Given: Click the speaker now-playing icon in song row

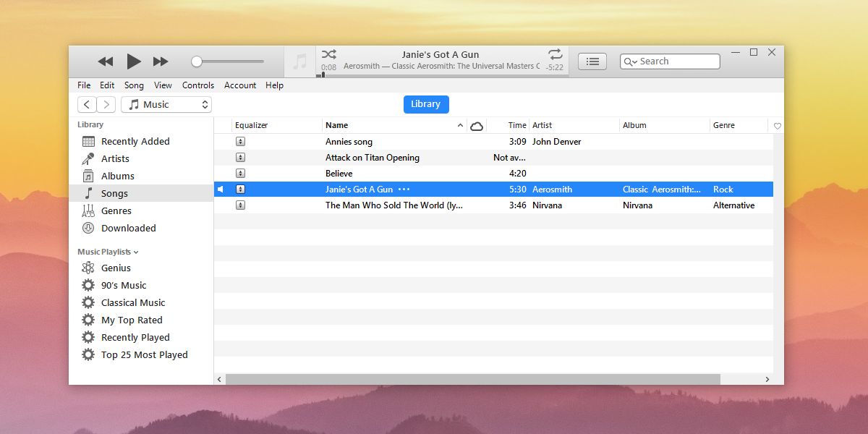Looking at the screenshot, I should coord(221,190).
